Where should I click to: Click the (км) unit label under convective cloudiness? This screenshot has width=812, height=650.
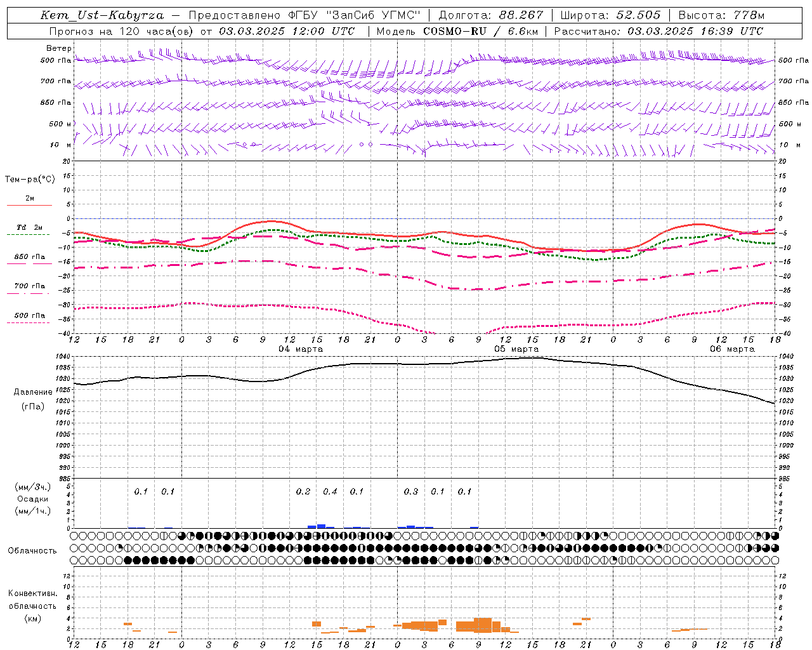[34, 618]
